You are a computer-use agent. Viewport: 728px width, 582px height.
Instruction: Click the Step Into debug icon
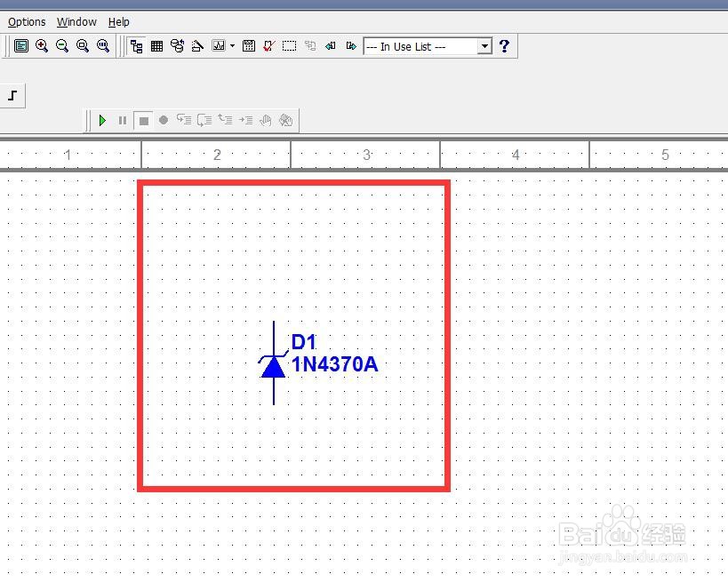(x=184, y=120)
